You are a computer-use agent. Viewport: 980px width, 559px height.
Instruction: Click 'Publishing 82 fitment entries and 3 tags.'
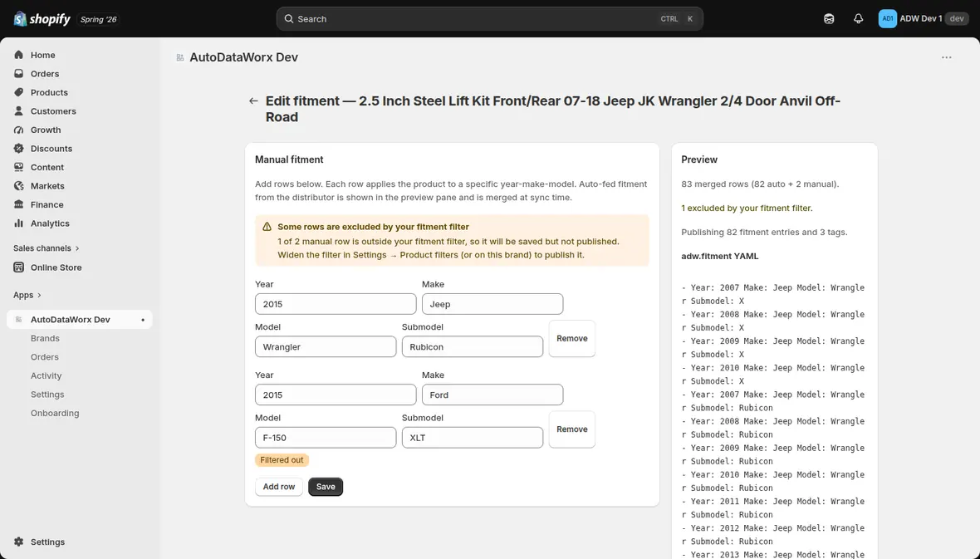[x=764, y=232]
